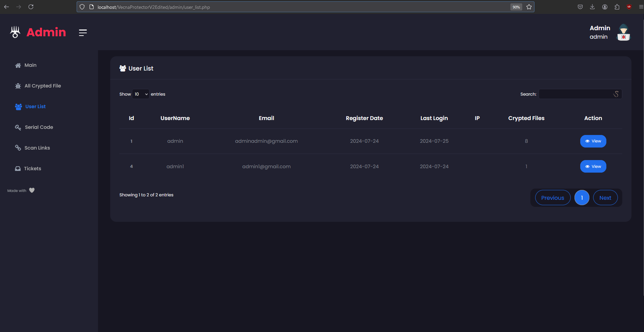Open the admin profile avatar
Viewport: 644px width, 332px height.
click(x=623, y=33)
